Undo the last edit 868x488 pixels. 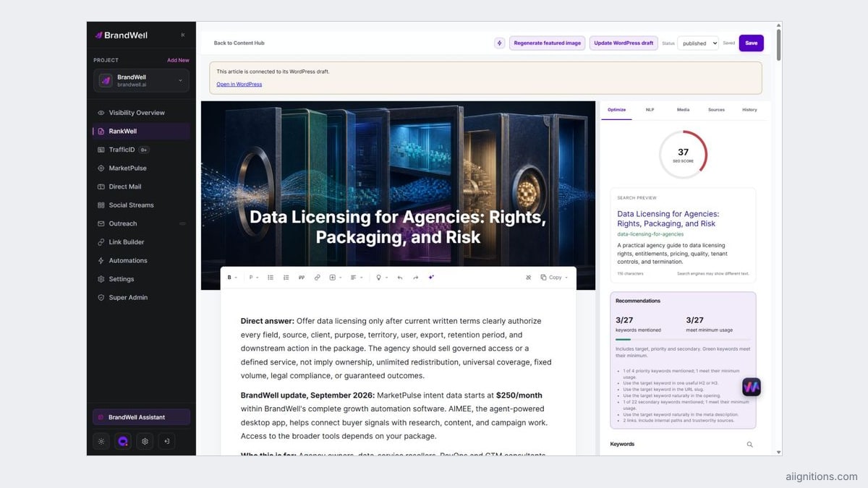point(399,278)
